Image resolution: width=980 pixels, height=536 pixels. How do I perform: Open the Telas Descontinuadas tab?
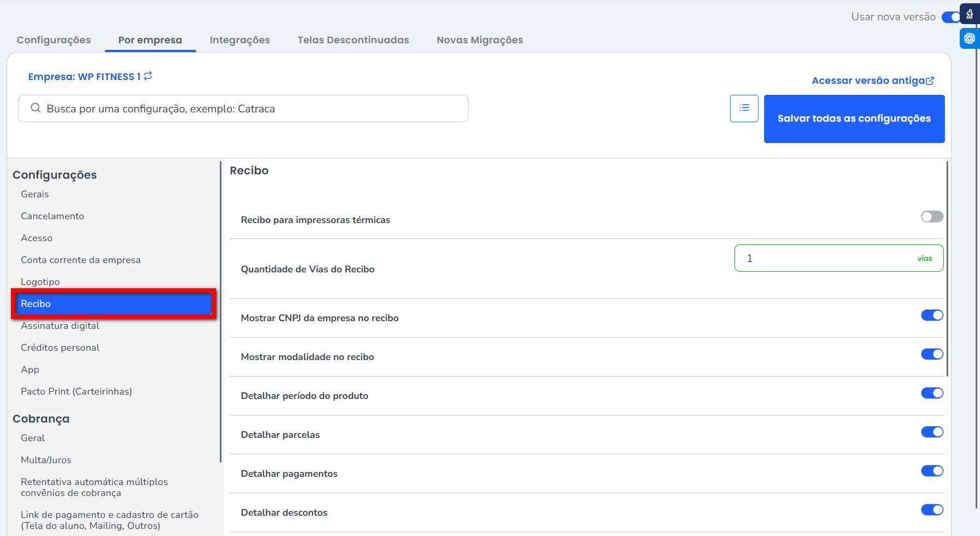353,40
